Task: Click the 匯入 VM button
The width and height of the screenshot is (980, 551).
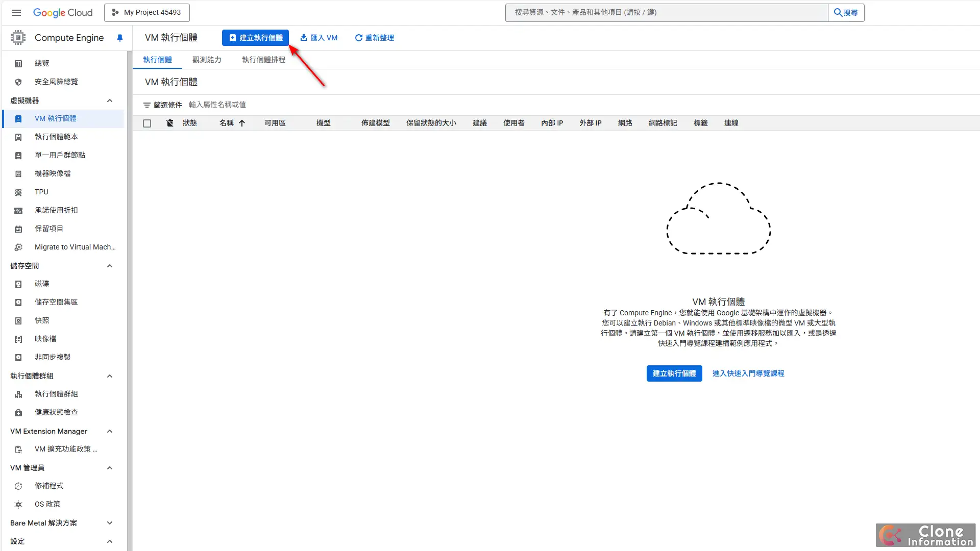Action: point(318,38)
